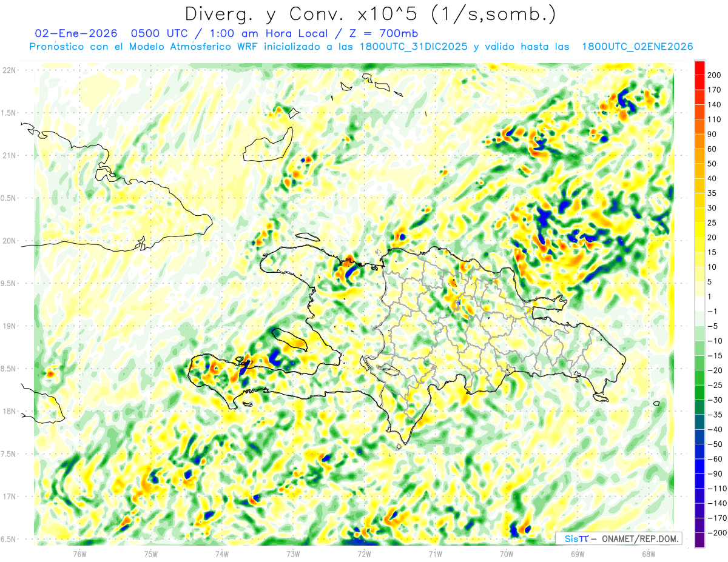Click the '17N' latitude label
Image resolution: width=728 pixels, height=562 pixels.
(x=10, y=497)
